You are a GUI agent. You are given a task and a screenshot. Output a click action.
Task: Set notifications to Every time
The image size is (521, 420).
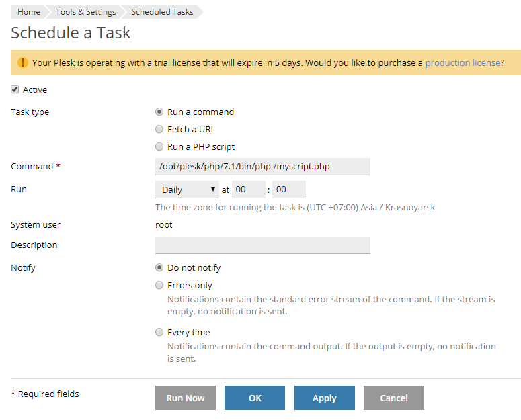tap(159, 332)
